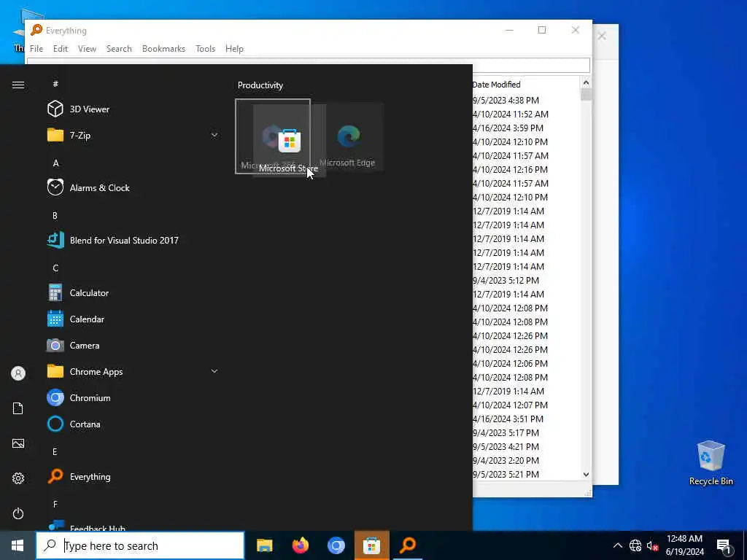Click the Microsoft Store tile
Viewport: 747px width, 560px height.
[x=289, y=141]
